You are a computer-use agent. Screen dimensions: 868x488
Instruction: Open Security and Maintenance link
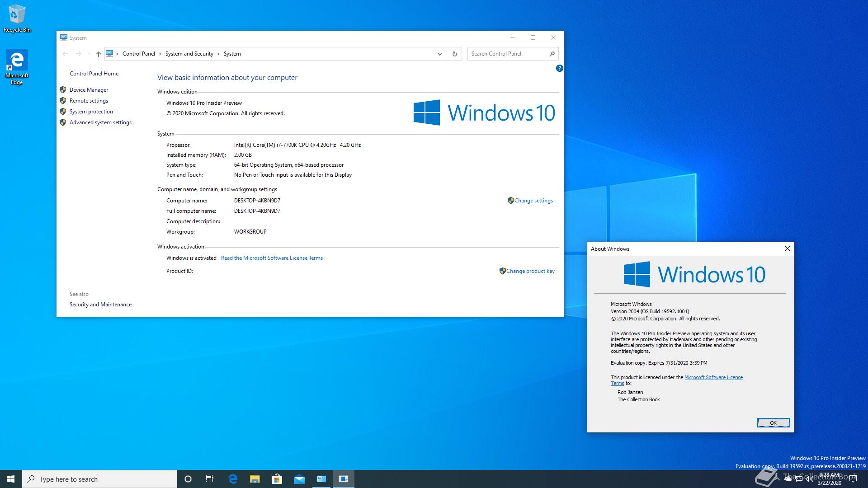100,305
